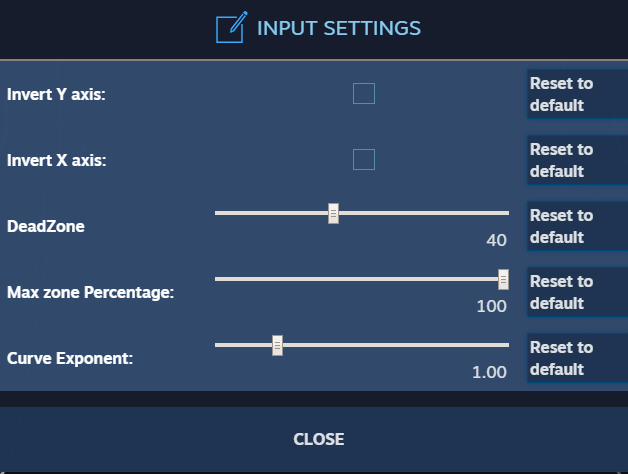Click the Invert X axis label
Image resolution: width=628 pixels, height=474 pixels.
(x=56, y=160)
